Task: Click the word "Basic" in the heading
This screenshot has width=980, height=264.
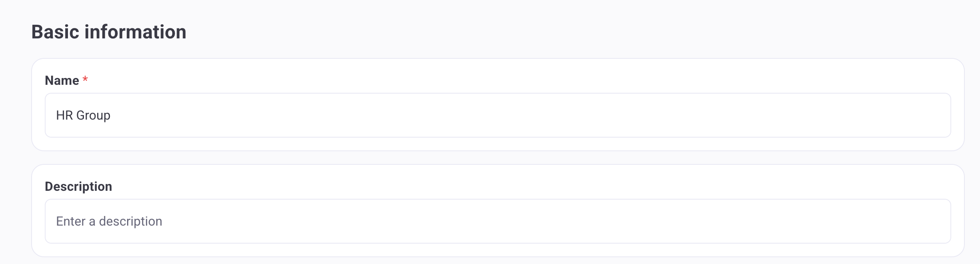Action: point(55,32)
